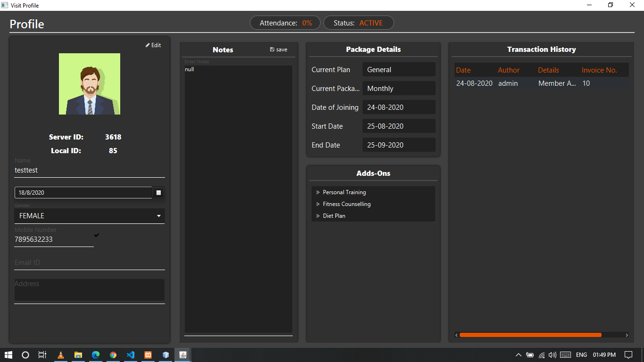Viewport: 644px width, 362px height.
Task: Show hidden system tray icons
Action: 519,355
